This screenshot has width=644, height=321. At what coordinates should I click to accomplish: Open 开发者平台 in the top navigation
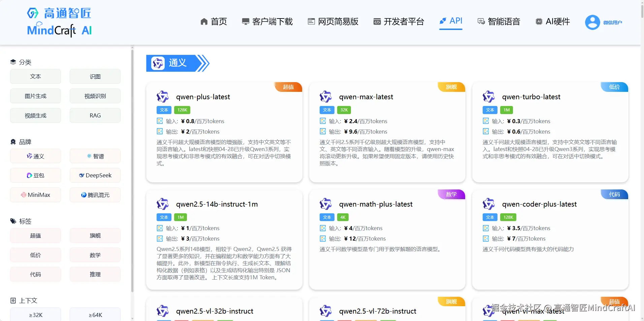click(x=399, y=22)
